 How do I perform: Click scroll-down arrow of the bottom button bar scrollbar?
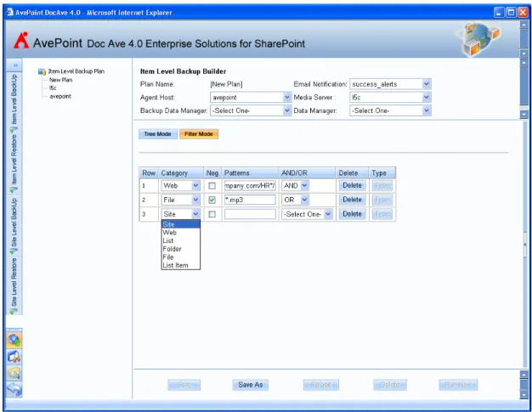(x=524, y=395)
